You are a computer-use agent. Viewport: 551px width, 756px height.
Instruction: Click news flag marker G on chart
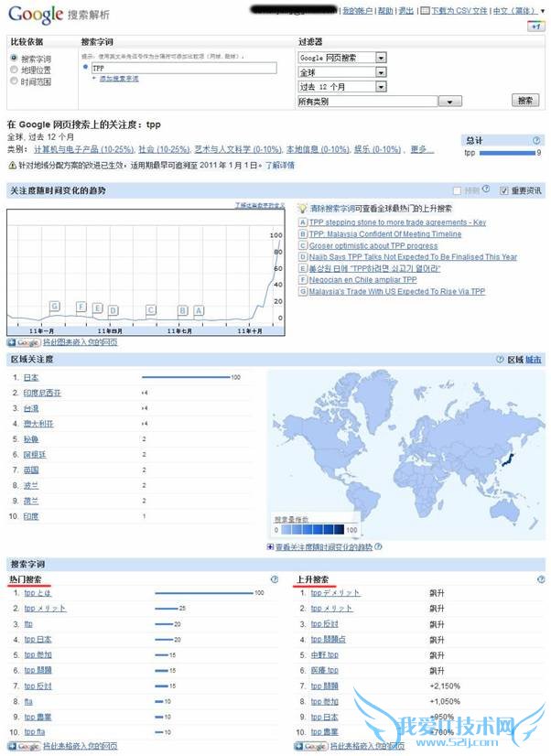tap(55, 307)
